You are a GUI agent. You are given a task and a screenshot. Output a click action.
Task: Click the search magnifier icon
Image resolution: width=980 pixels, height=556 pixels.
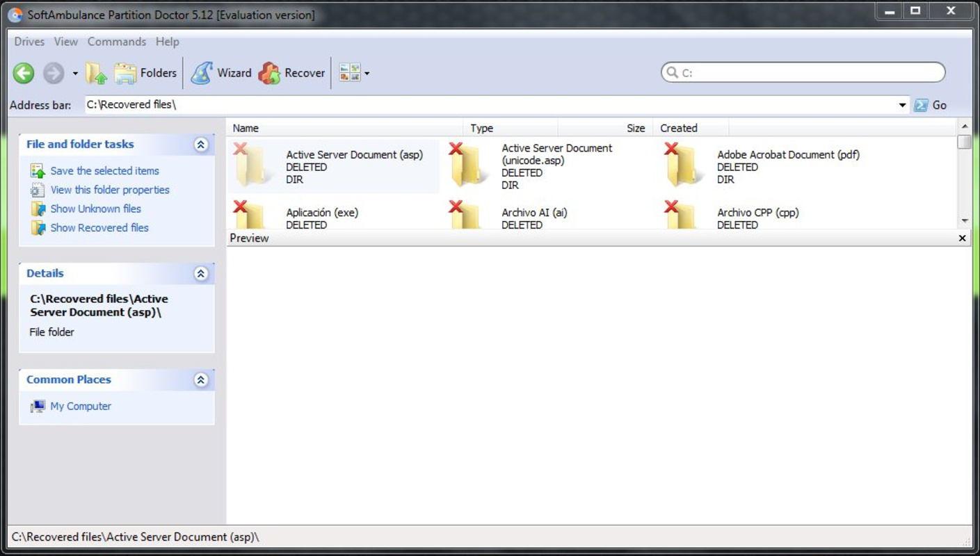click(672, 72)
